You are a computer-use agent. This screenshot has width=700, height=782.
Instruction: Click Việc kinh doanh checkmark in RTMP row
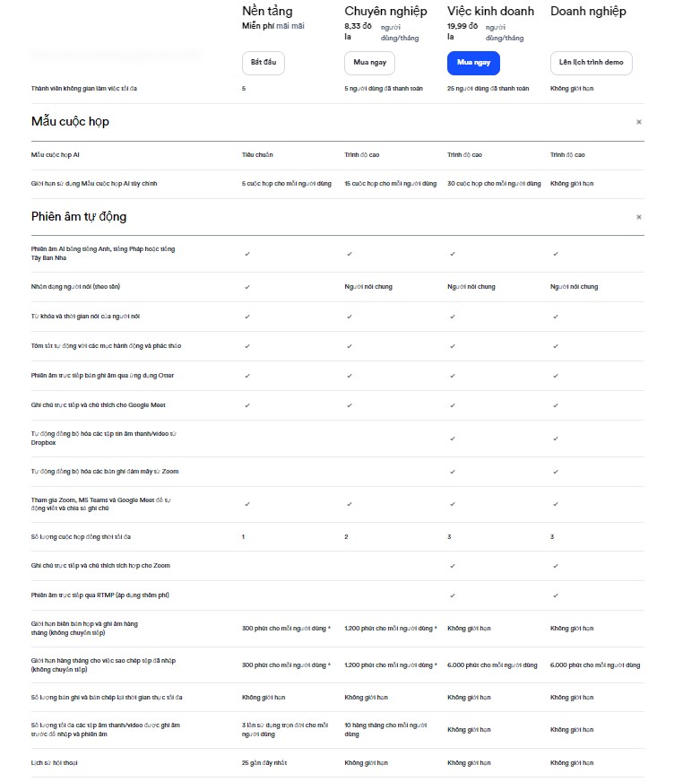tap(453, 595)
